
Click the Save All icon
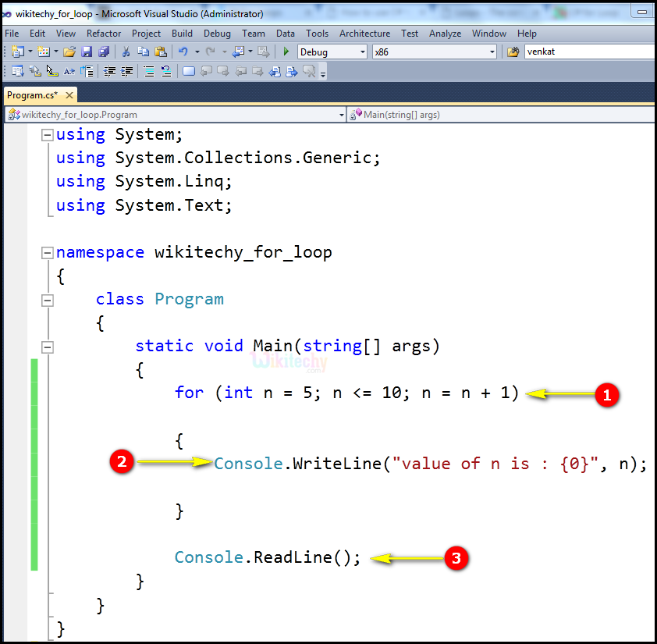click(104, 52)
